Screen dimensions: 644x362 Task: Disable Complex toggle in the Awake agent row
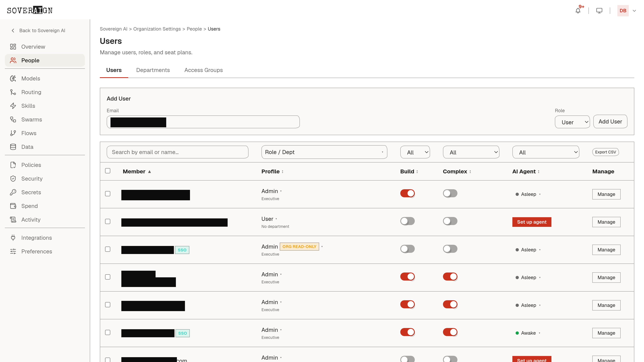[x=450, y=332]
